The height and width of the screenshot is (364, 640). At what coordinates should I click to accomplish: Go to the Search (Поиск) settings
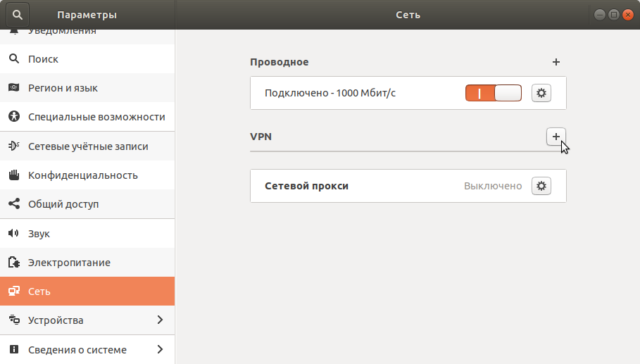tap(43, 59)
